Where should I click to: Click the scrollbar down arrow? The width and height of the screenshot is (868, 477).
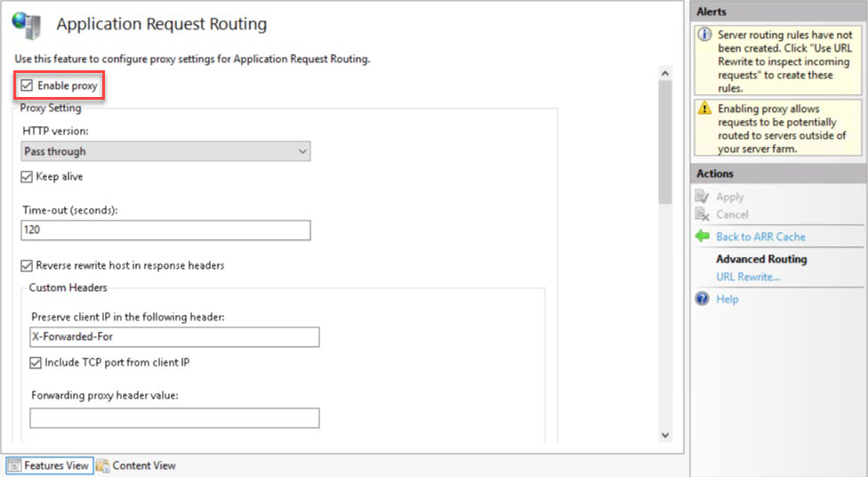pyautogui.click(x=664, y=434)
